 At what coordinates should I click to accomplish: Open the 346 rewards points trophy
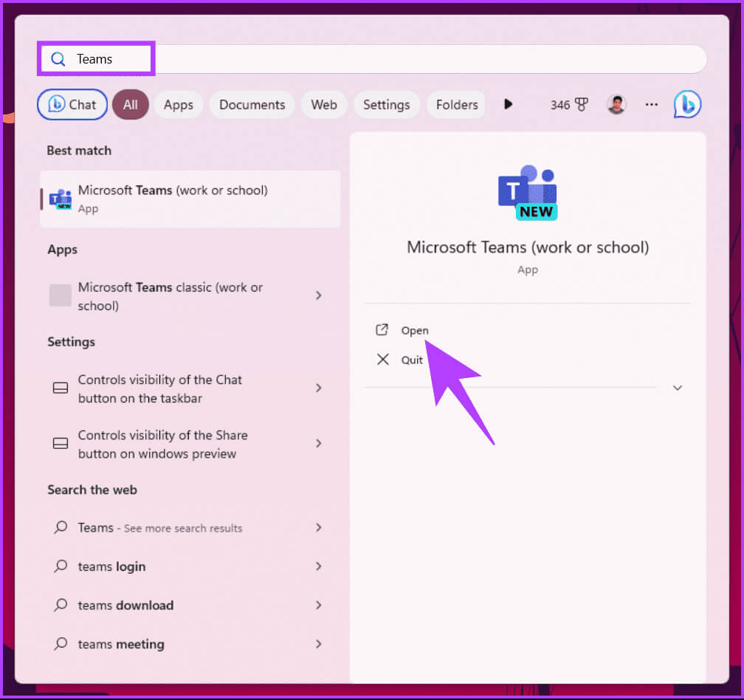tap(569, 104)
